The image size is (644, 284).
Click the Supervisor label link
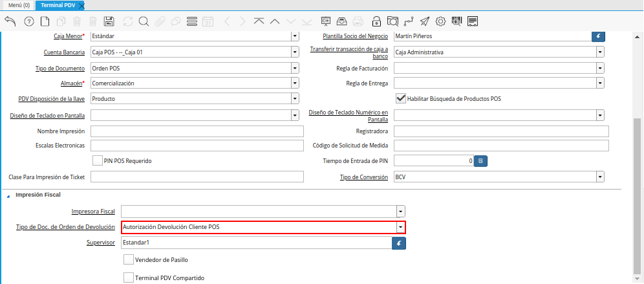[101, 243]
